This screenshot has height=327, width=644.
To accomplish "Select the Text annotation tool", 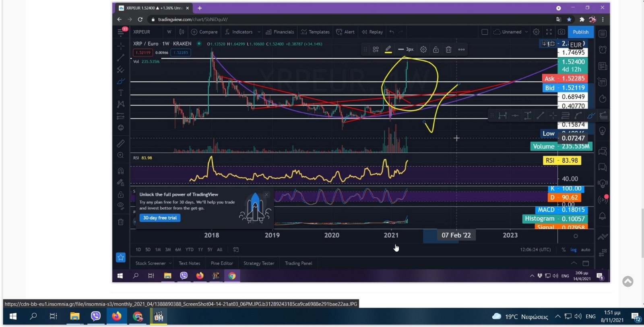I will coord(120,93).
